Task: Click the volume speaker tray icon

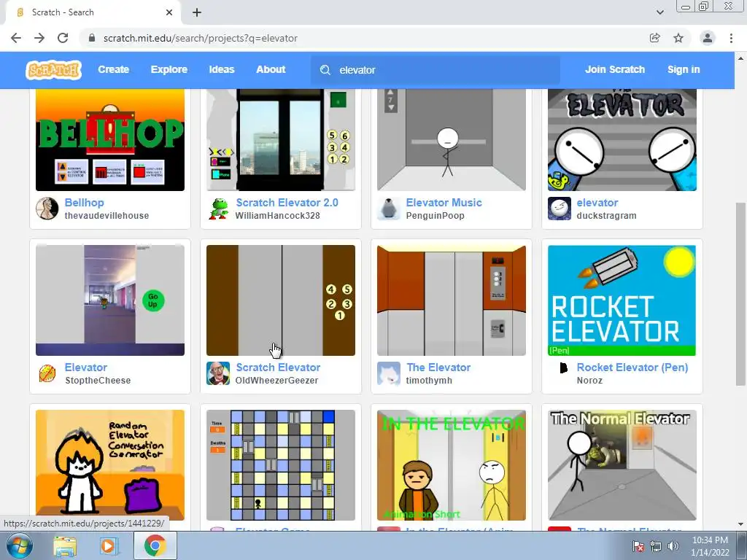Action: tap(673, 546)
